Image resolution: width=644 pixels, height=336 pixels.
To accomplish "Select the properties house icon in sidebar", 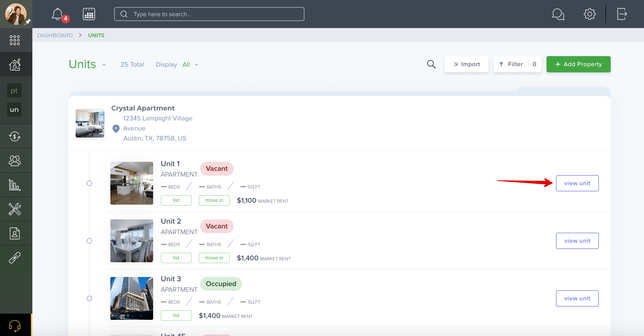I will pos(15,64).
